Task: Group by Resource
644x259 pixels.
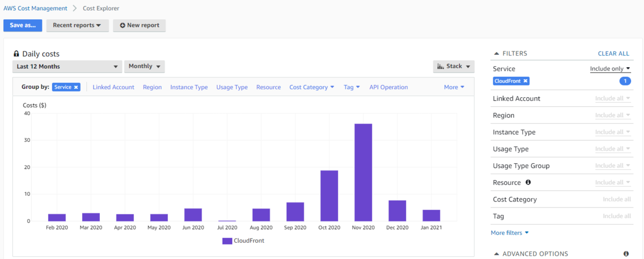Action: (268, 87)
